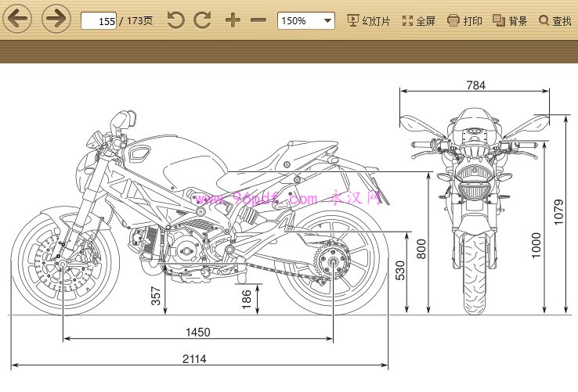
Task: Click the 2114 overall length label
Action: coord(194,359)
